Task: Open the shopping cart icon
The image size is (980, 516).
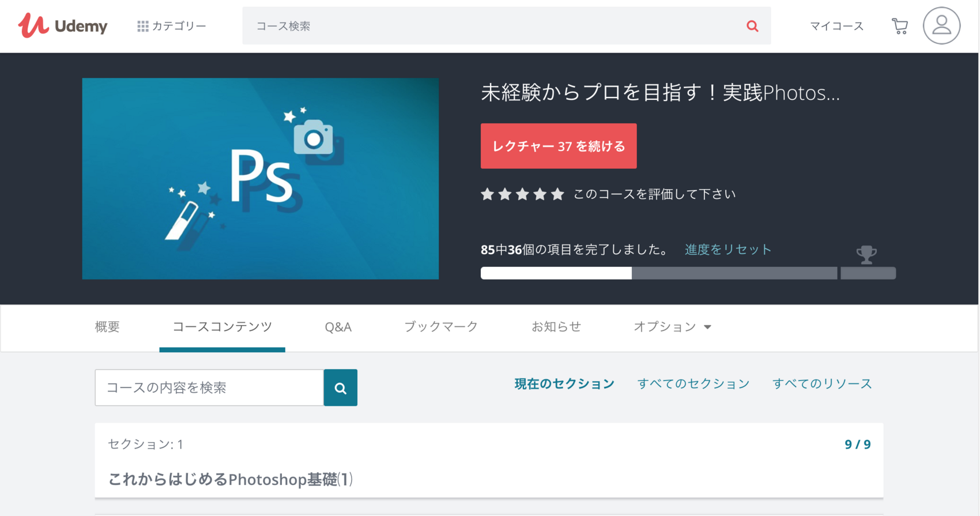Action: click(900, 26)
